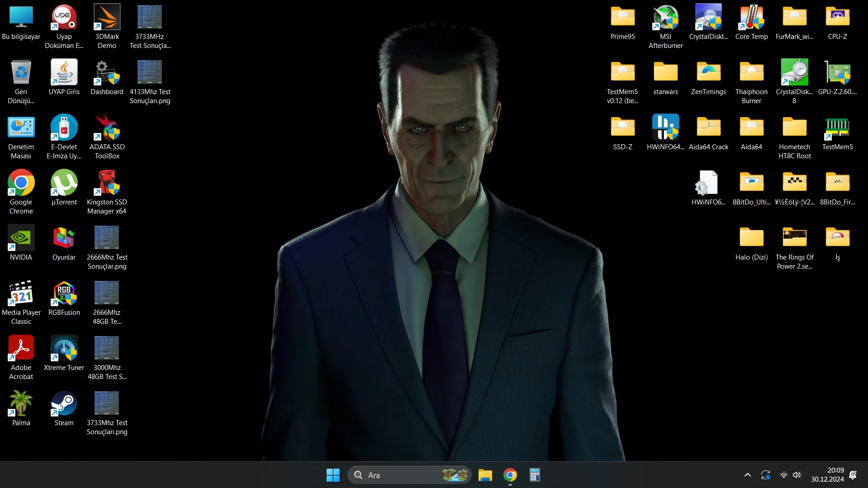Image resolution: width=868 pixels, height=488 pixels.
Task: Select the Hometech HT8C Root folder
Action: pyautogui.click(x=794, y=137)
